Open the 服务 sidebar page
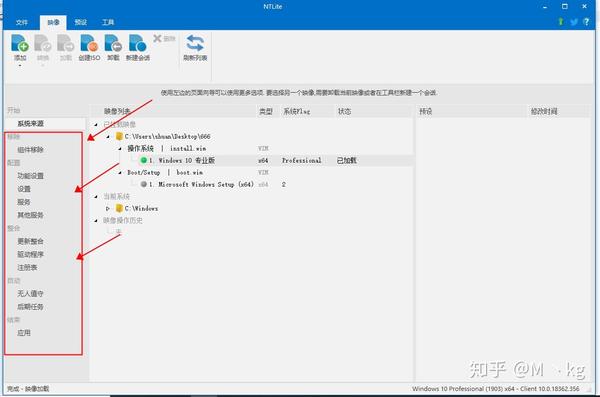This screenshot has height=397, width=600. coord(24,202)
